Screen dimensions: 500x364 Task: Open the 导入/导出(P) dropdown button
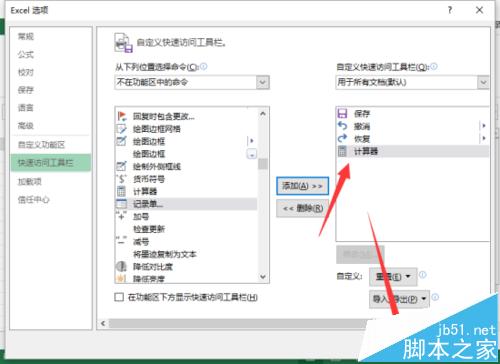point(399,299)
